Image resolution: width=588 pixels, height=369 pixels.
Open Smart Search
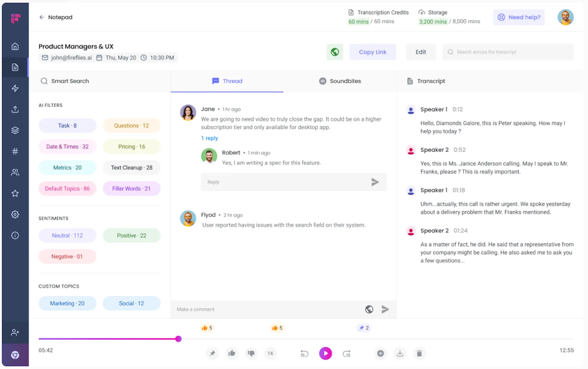pos(65,81)
